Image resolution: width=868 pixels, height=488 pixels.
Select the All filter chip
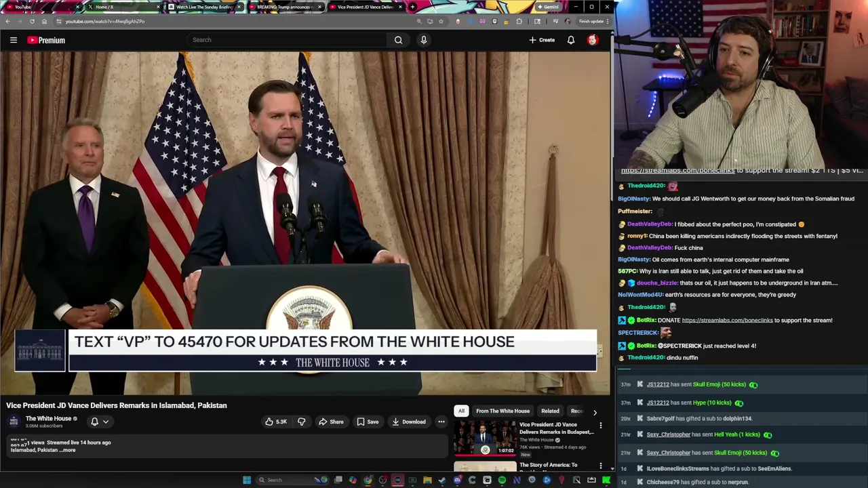[461, 411]
